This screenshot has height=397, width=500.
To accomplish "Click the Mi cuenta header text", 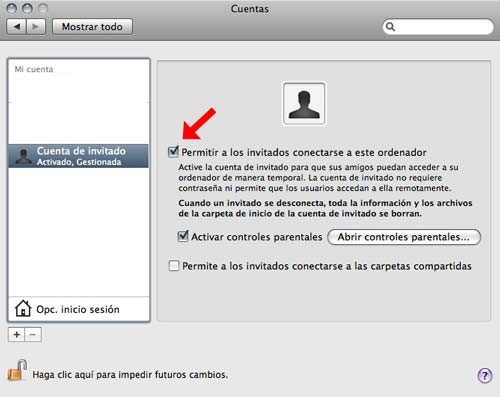I will [x=34, y=69].
